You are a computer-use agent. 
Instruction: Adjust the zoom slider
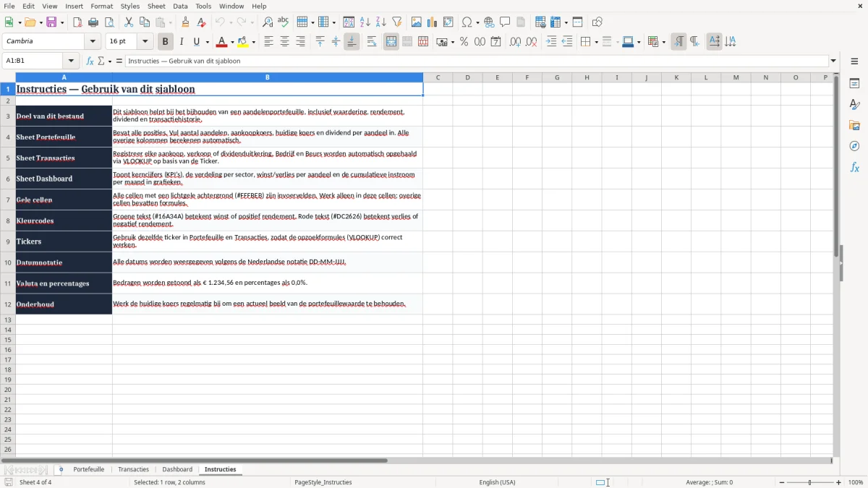coord(809,482)
